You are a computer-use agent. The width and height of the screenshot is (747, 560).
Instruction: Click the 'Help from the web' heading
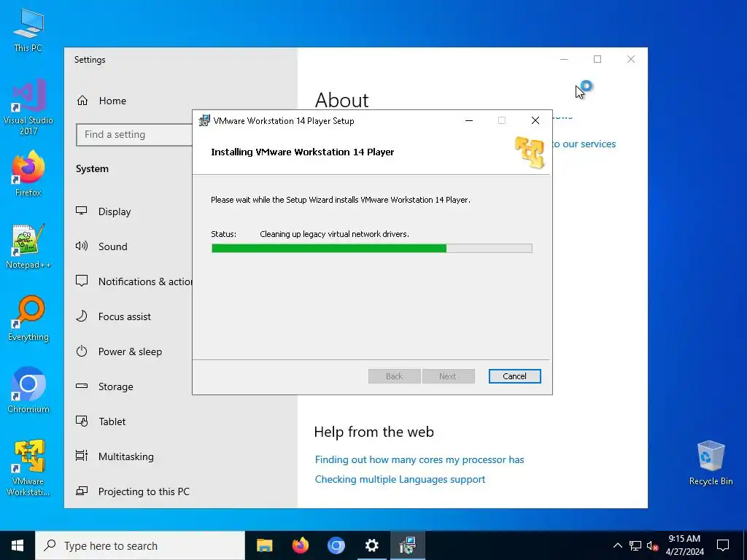(374, 432)
